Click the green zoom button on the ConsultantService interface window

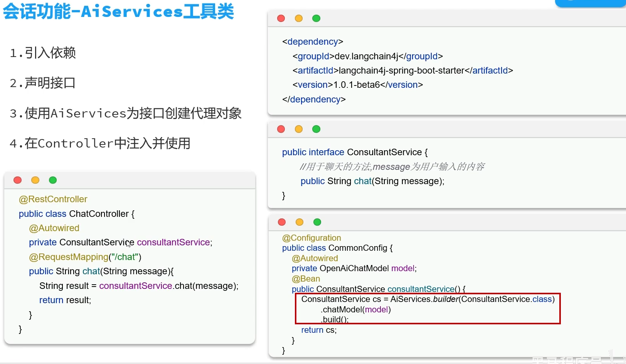point(316,129)
